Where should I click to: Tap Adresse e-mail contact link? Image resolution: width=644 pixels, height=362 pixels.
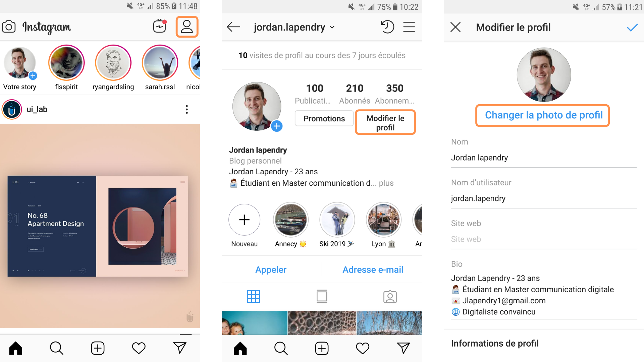(x=373, y=270)
